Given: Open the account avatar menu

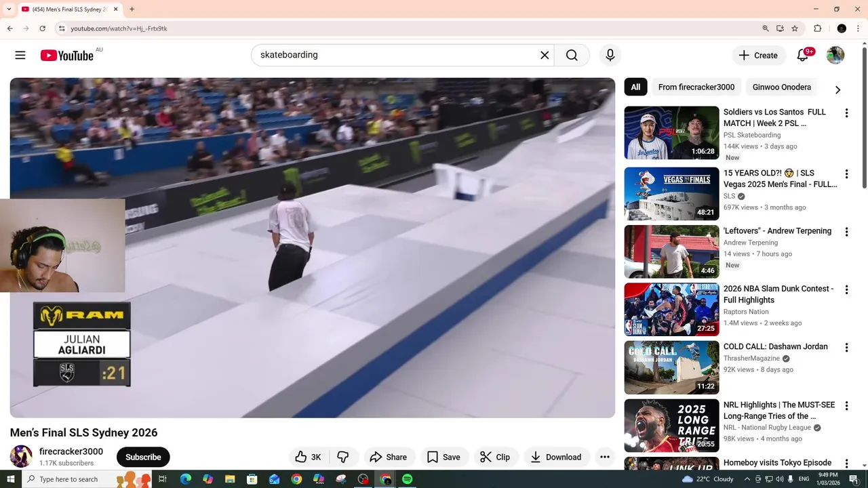Looking at the screenshot, I should coord(835,55).
